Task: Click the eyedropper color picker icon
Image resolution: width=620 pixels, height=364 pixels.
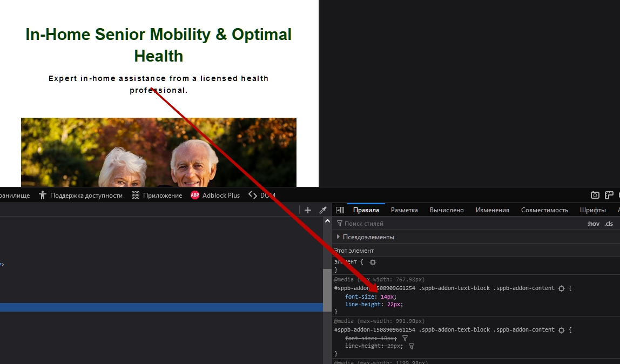Action: [x=323, y=210]
